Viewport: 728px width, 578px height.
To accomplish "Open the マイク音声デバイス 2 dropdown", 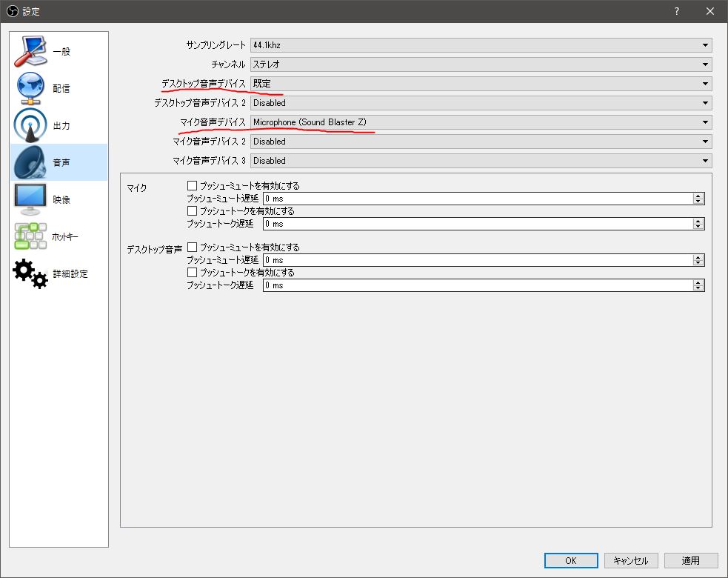I will point(481,142).
